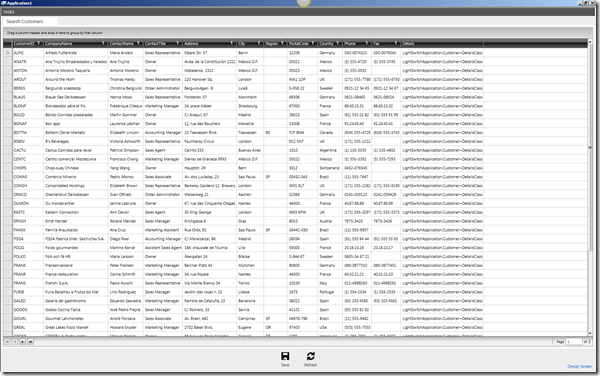The width and height of the screenshot is (600, 376).
Task: Select the 'Antonio Moreno Taquería' company cell
Action: click(x=76, y=70)
